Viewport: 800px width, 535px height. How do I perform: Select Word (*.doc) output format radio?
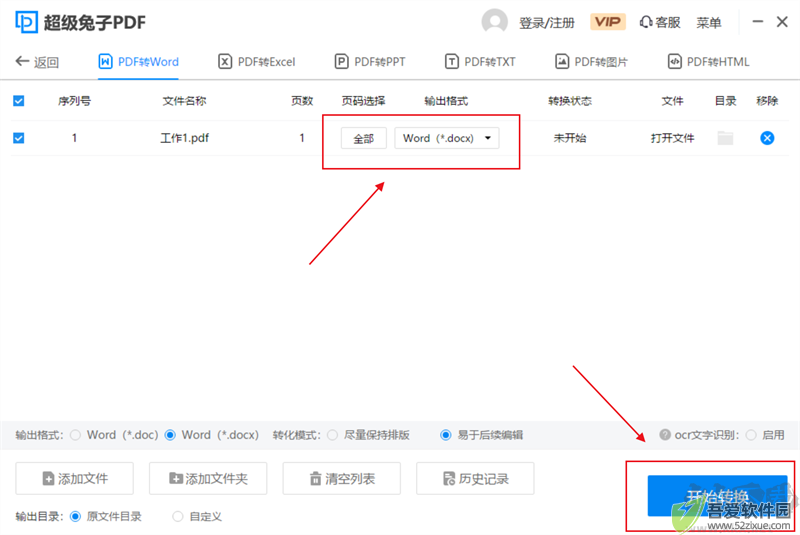(76, 435)
